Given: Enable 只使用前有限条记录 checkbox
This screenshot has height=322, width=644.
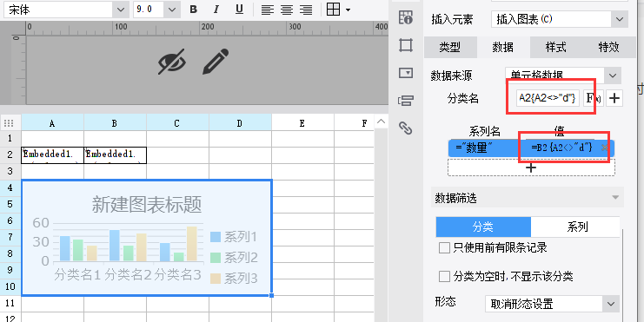Looking at the screenshot, I should 444,247.
